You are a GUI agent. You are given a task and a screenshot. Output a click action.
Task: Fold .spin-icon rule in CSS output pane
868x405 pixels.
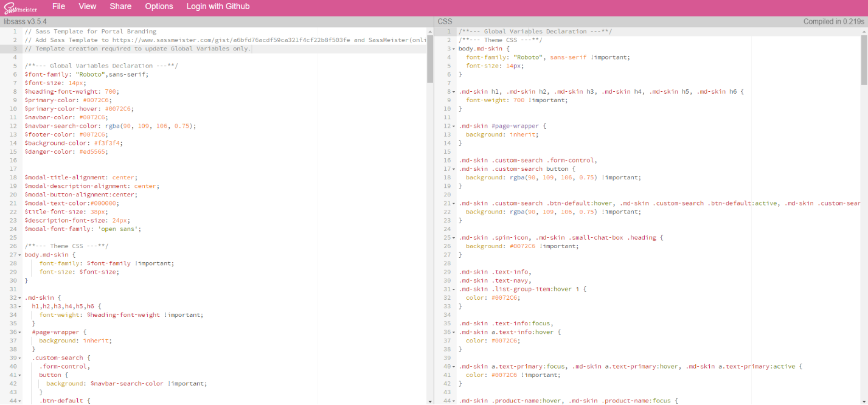pos(454,238)
